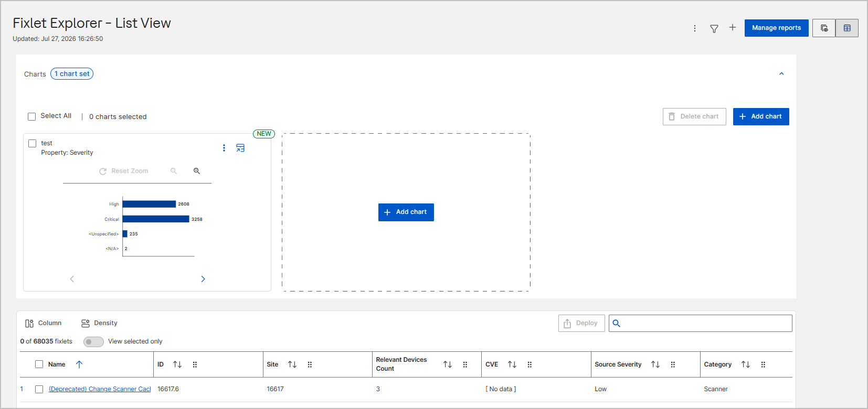Image resolution: width=868 pixels, height=409 pixels.
Task: Click the zoom in magnifier
Action: pos(197,171)
